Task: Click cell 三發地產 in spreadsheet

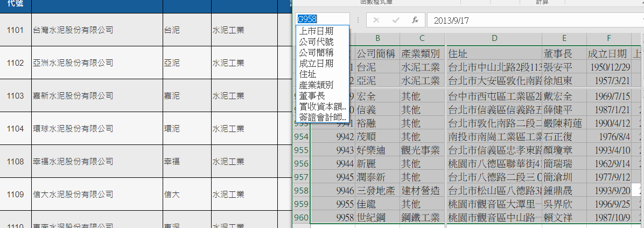Action: tap(377, 191)
